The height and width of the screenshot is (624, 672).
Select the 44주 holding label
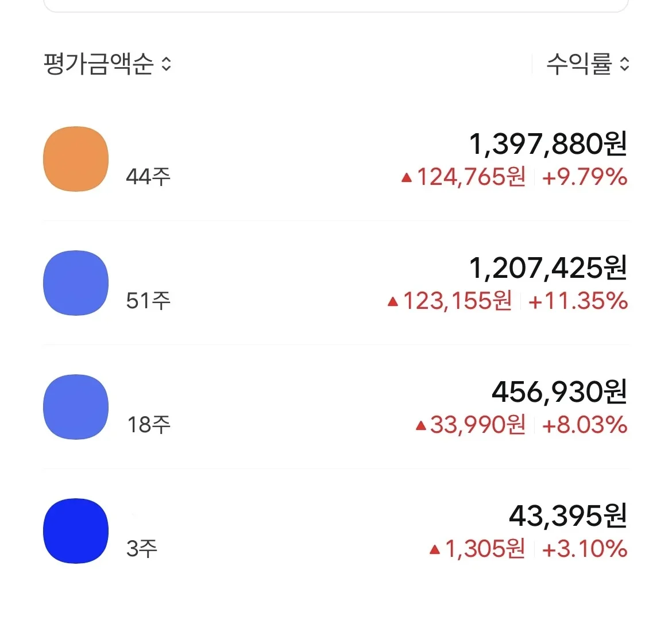[x=148, y=176]
